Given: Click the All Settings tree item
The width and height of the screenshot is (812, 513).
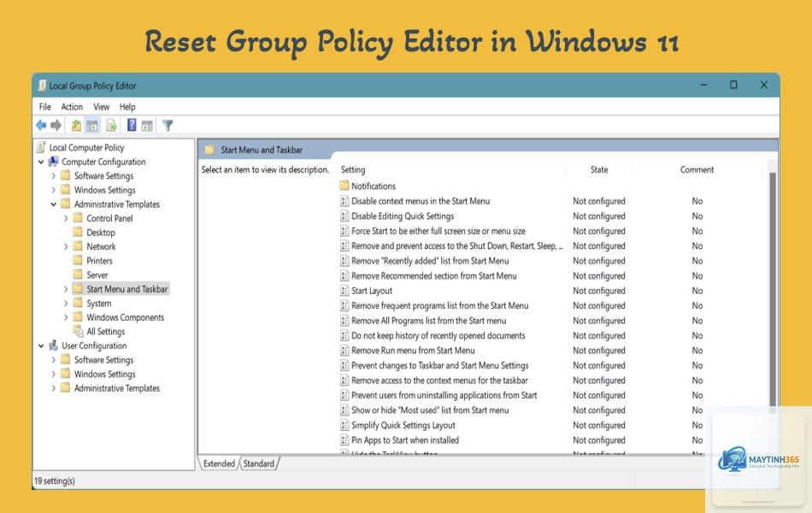Looking at the screenshot, I should [x=106, y=332].
